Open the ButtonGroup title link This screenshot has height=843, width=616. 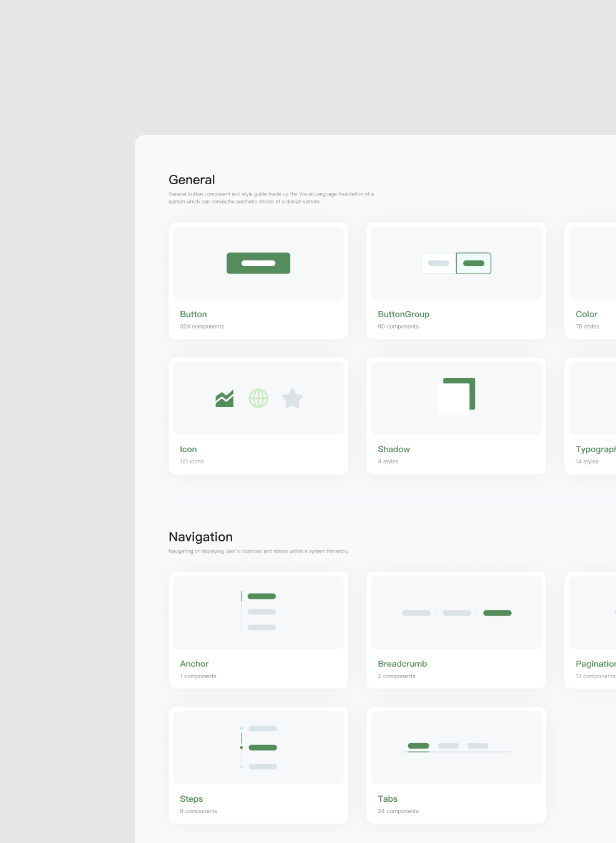click(403, 314)
